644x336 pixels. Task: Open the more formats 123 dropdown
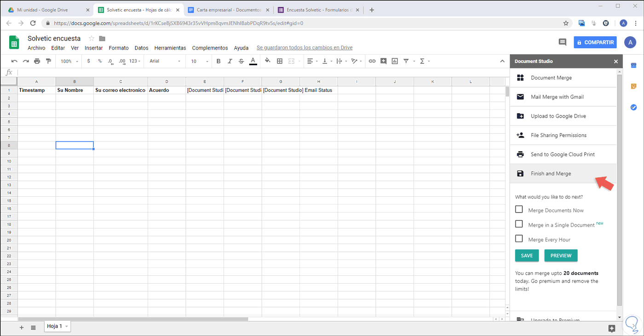135,61
